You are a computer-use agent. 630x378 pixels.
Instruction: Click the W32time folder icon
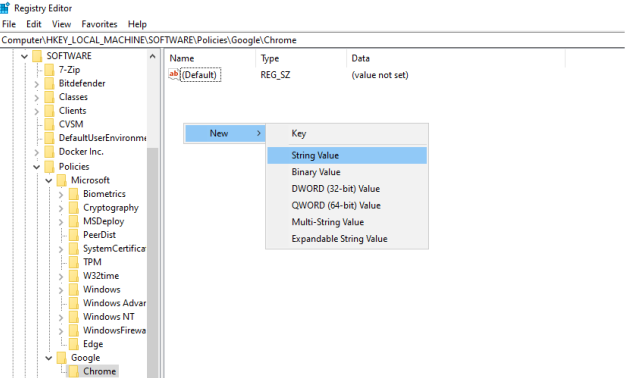pos(74,276)
